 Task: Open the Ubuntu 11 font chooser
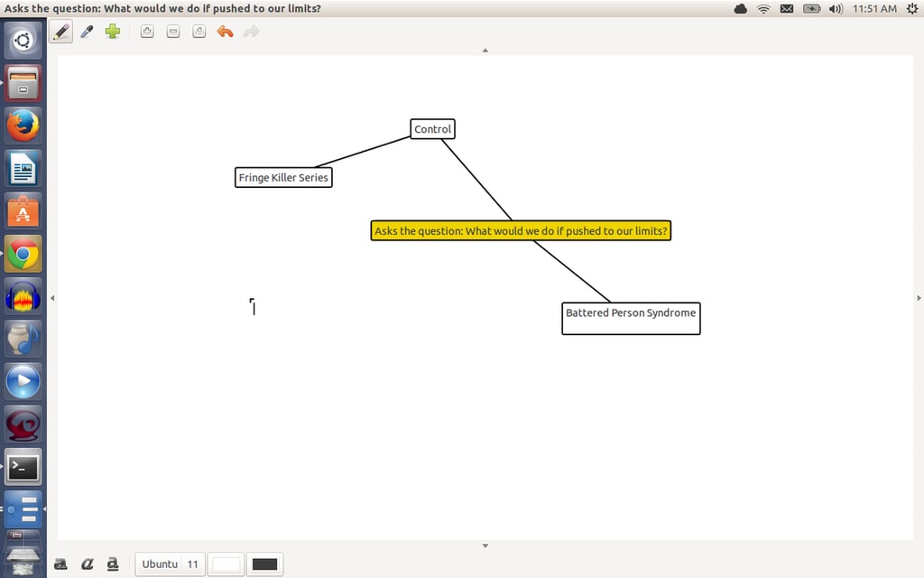tap(170, 564)
